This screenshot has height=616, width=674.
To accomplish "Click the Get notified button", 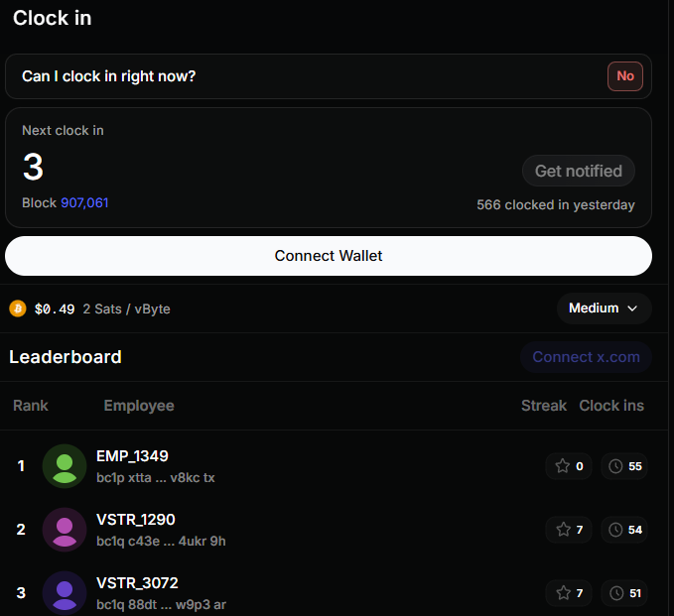I will [x=578, y=171].
